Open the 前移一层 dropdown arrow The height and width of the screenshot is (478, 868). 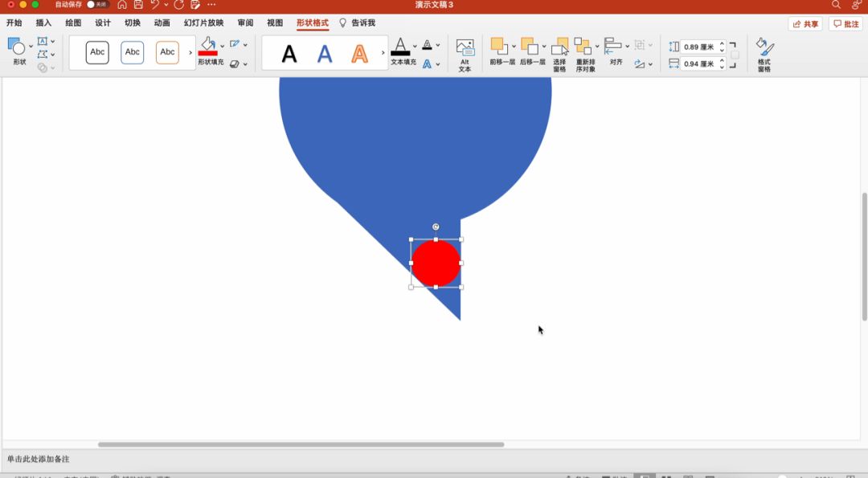click(514, 46)
